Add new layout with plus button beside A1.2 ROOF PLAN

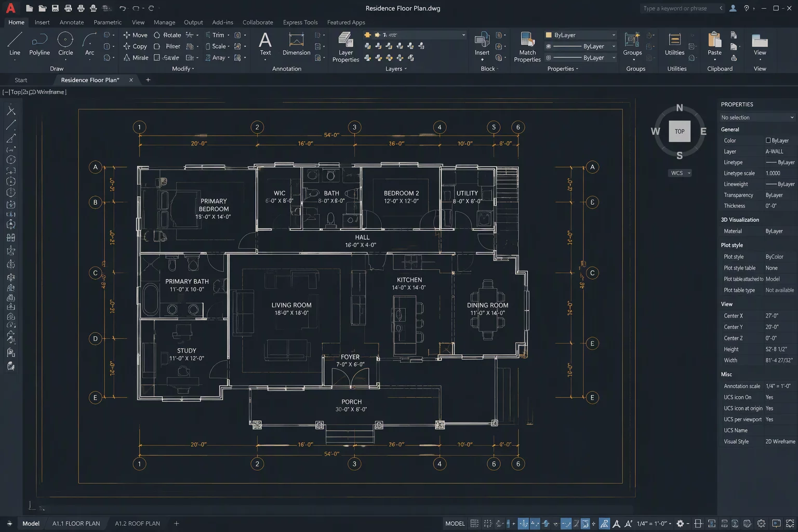coord(176,523)
